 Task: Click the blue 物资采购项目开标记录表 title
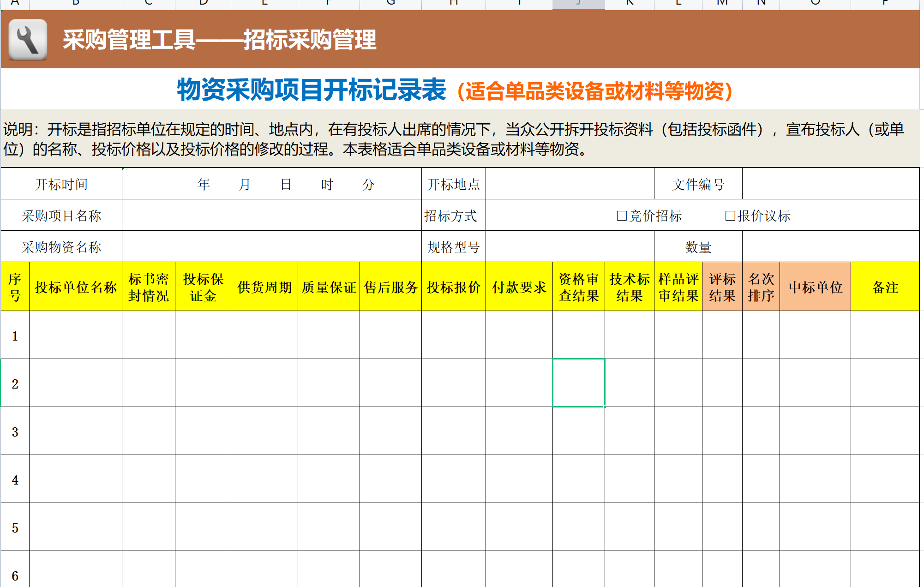coord(311,90)
